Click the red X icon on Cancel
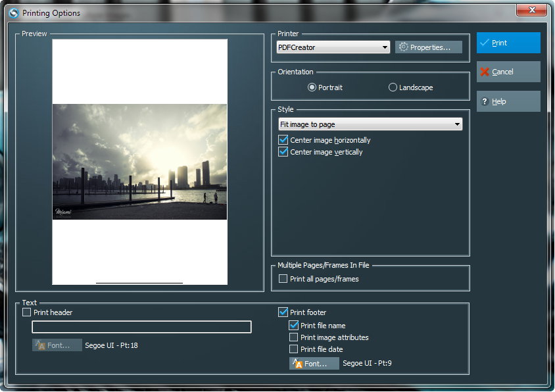This screenshot has height=392, width=555. pyautogui.click(x=485, y=72)
